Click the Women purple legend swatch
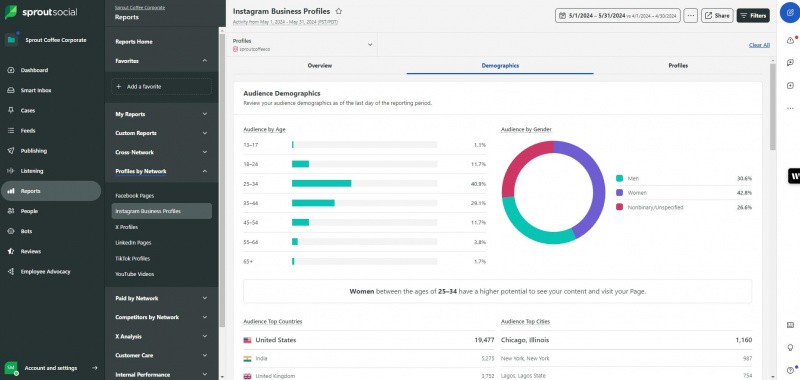 pos(619,193)
